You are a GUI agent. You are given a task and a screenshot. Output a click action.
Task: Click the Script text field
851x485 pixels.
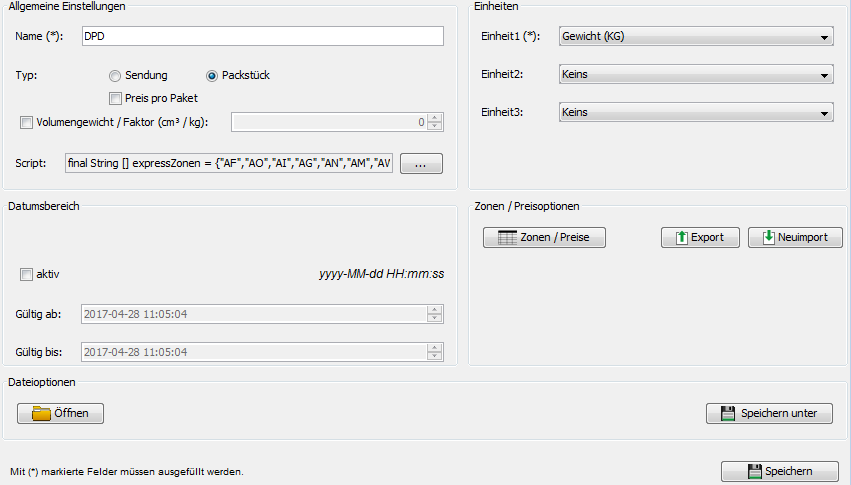pyautogui.click(x=229, y=163)
